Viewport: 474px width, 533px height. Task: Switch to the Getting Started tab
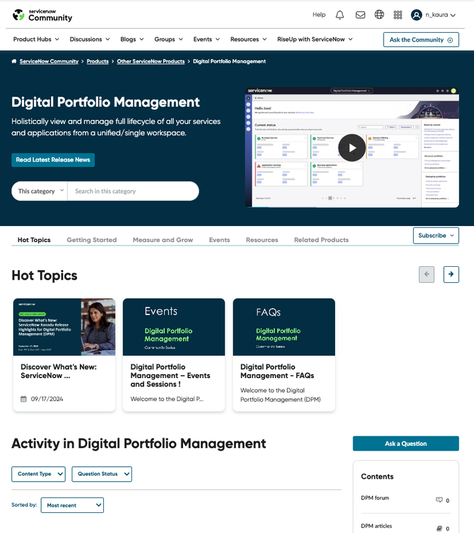[91, 240]
